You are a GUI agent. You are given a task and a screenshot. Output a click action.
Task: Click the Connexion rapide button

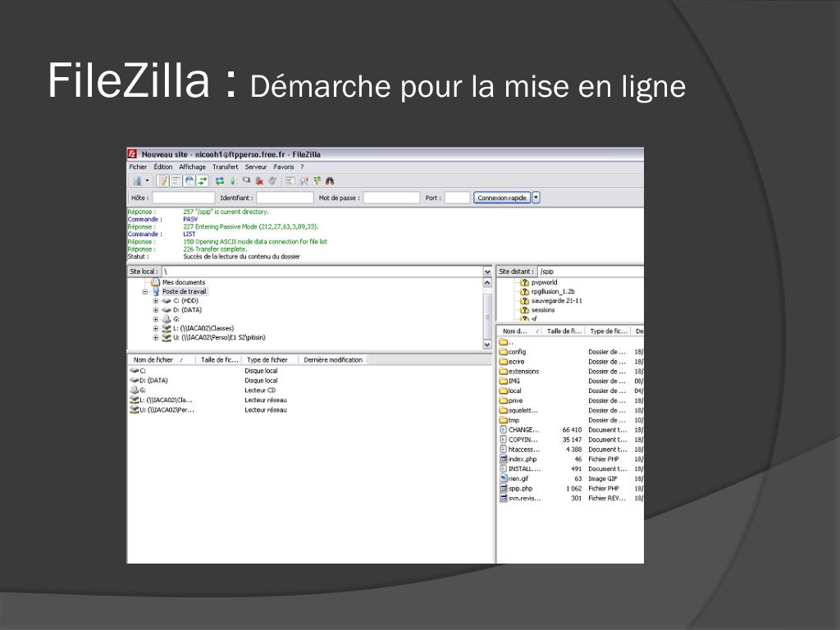[x=502, y=198]
